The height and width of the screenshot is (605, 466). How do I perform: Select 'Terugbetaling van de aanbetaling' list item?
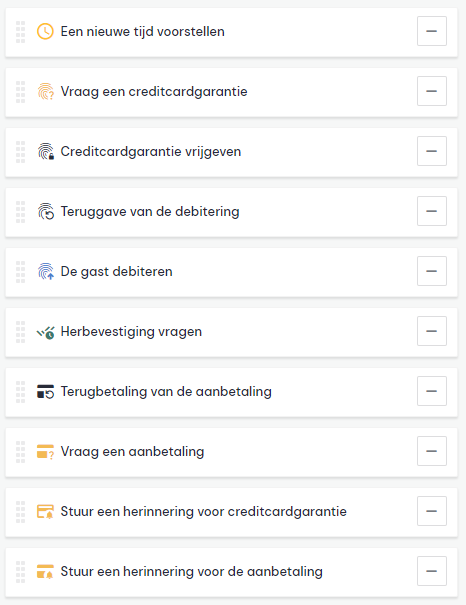231,392
